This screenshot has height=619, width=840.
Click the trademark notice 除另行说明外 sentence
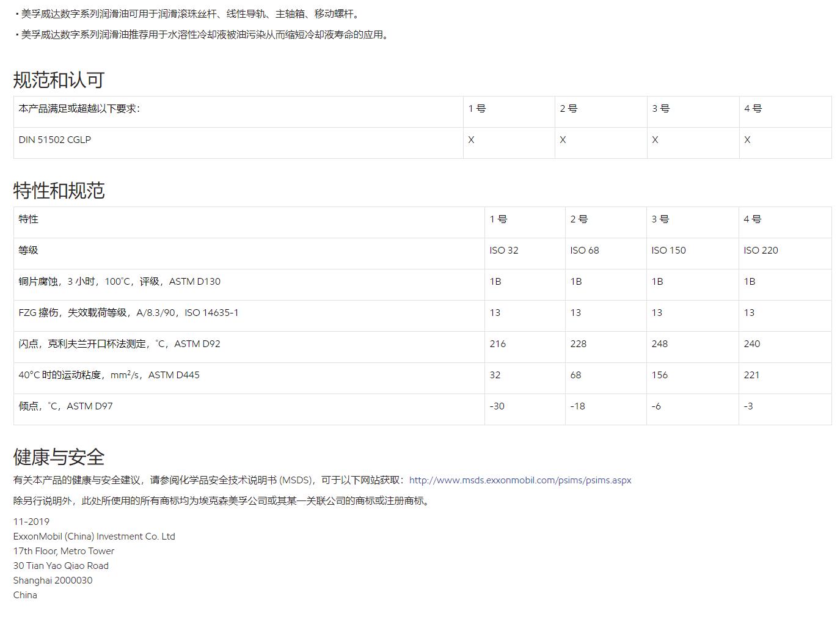[223, 501]
